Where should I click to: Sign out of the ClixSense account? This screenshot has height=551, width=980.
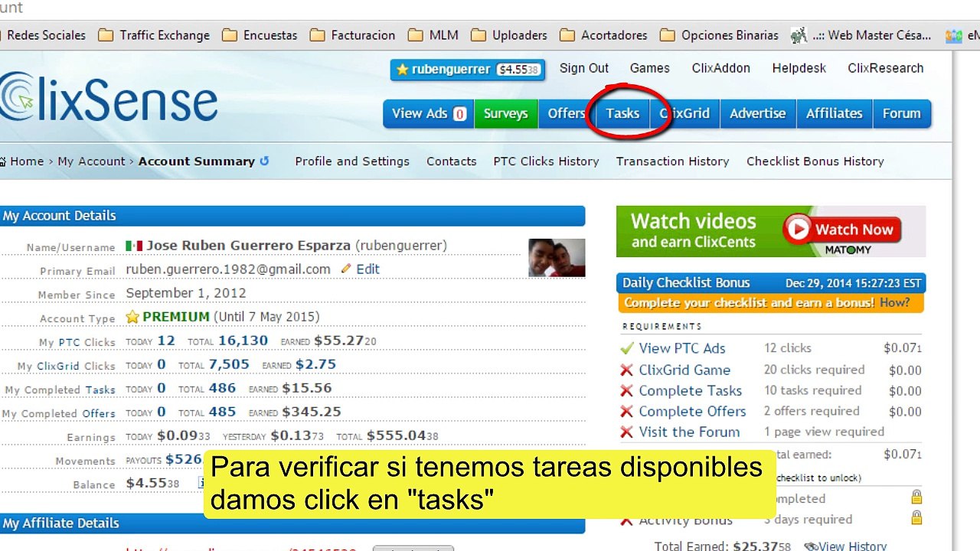pyautogui.click(x=584, y=68)
